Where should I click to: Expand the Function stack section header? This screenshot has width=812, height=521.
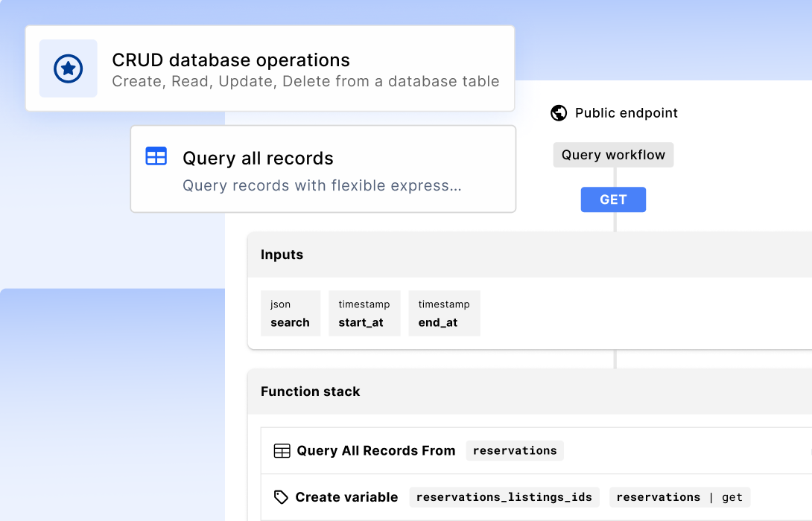(x=310, y=391)
